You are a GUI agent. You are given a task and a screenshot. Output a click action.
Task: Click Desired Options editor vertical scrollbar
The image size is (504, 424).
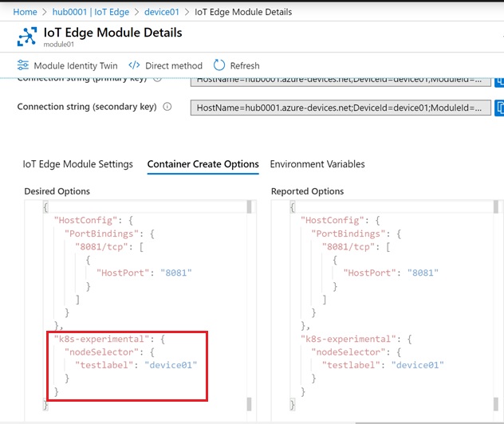pyautogui.click(x=249, y=305)
